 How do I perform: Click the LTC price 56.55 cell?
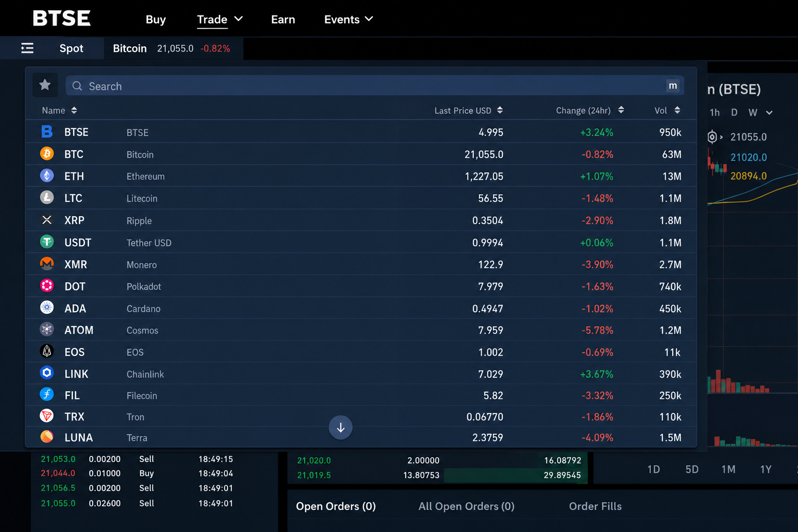[x=490, y=198]
